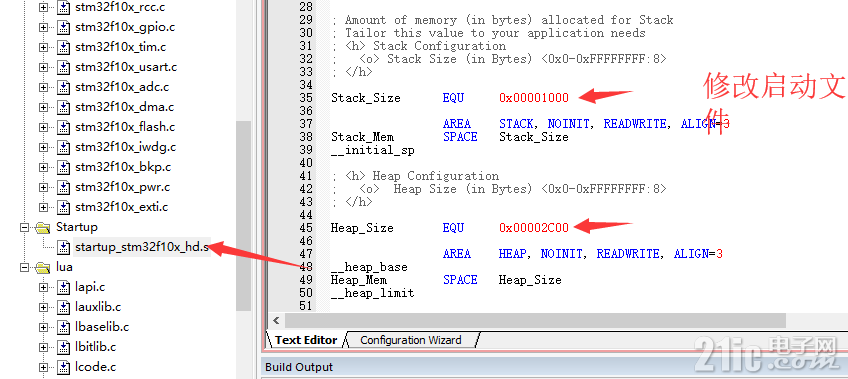Click the Build Output panel title
Viewport: 848px width, 379px height.
pyautogui.click(x=299, y=367)
